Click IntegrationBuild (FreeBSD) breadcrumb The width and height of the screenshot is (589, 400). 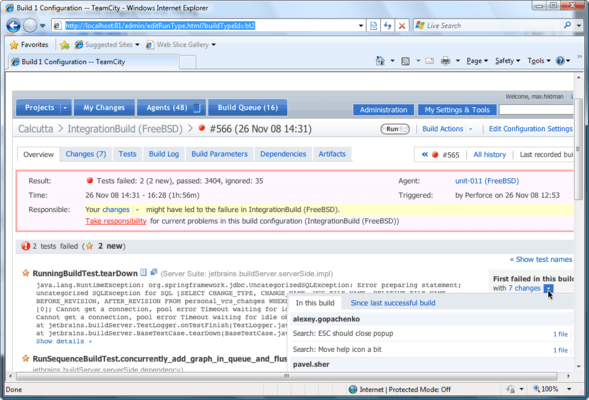coord(125,129)
